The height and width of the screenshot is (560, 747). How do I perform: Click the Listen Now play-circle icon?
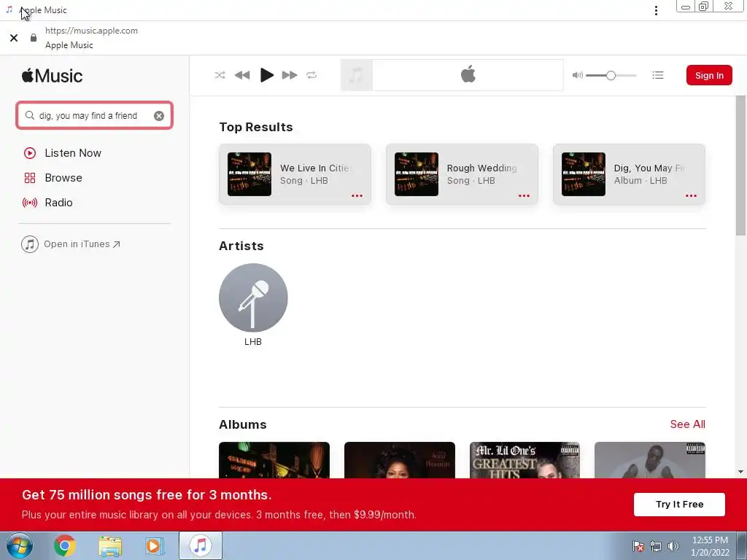pyautogui.click(x=29, y=153)
